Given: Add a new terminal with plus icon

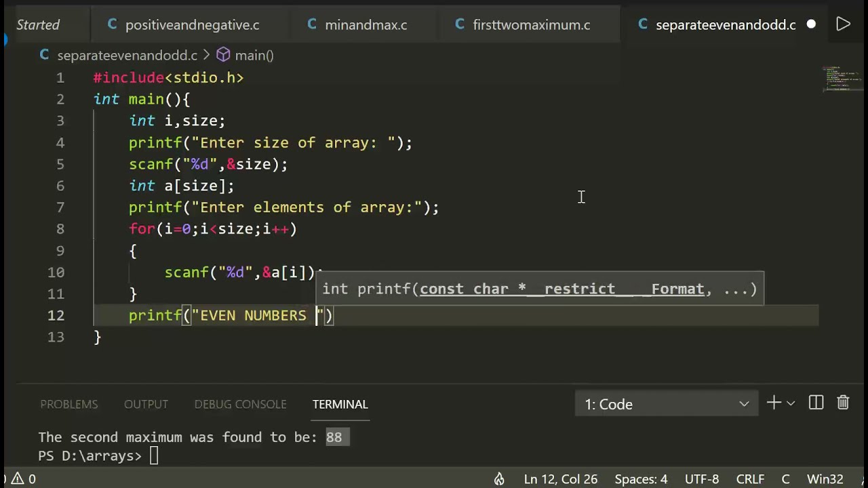Looking at the screenshot, I should [x=774, y=403].
